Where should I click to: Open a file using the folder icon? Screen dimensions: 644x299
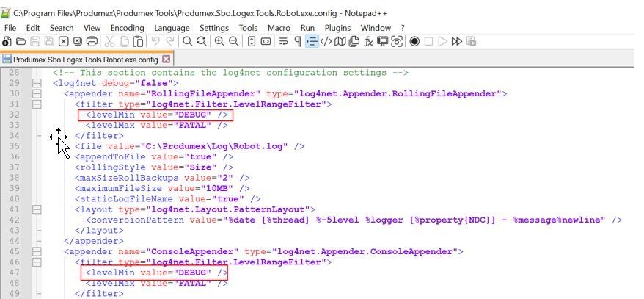tap(21, 42)
